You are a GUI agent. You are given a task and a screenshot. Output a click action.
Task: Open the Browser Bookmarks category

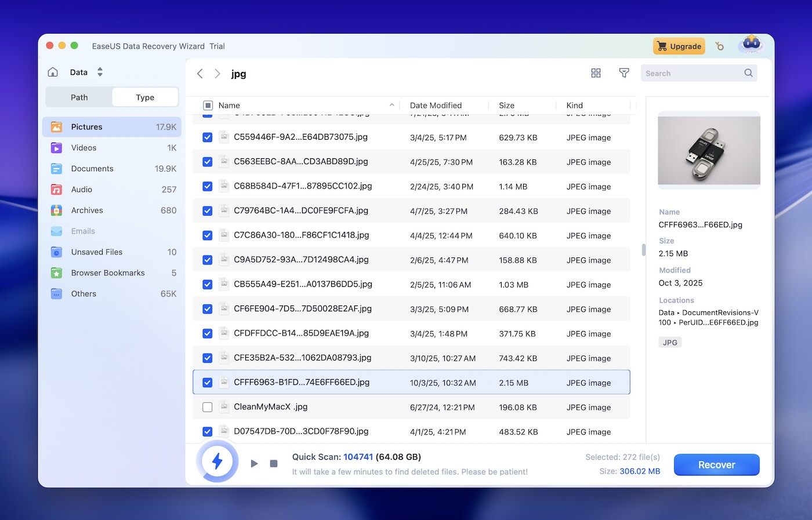coord(108,272)
